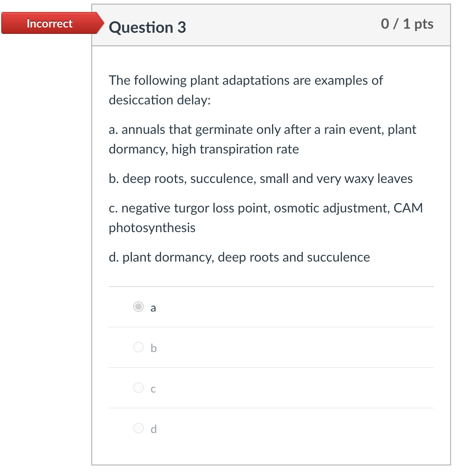
Task: Click the answer label letter c
Action: [x=153, y=389]
